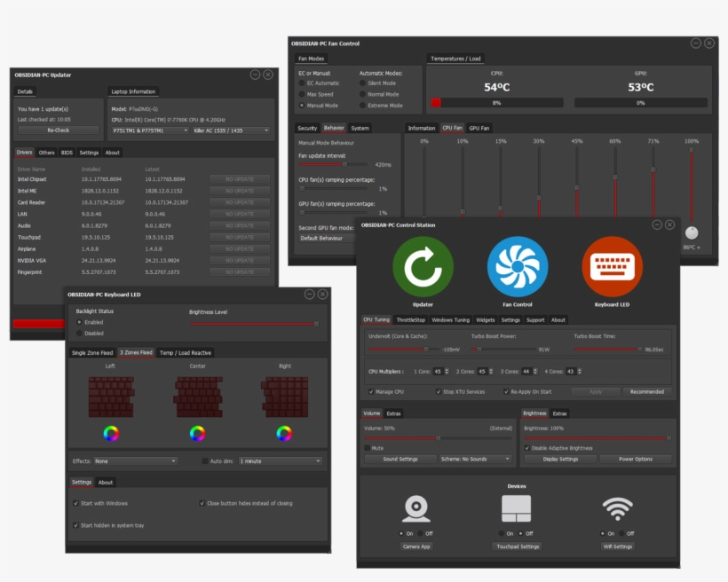Viewport: 728px width, 582px height.
Task: Open the Scheme: No Sounds dropdown
Action: click(475, 460)
